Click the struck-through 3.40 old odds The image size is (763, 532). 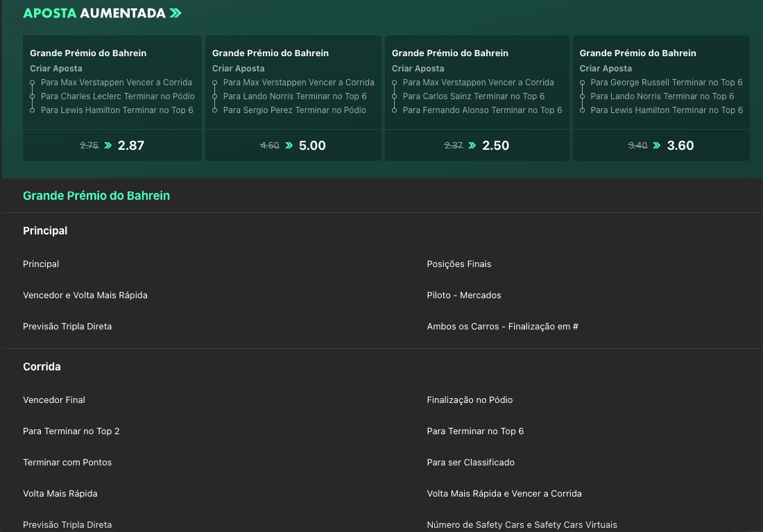coord(637,145)
